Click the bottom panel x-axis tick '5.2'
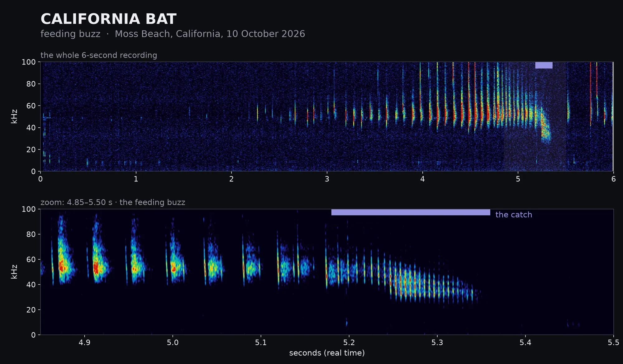 pos(349,343)
